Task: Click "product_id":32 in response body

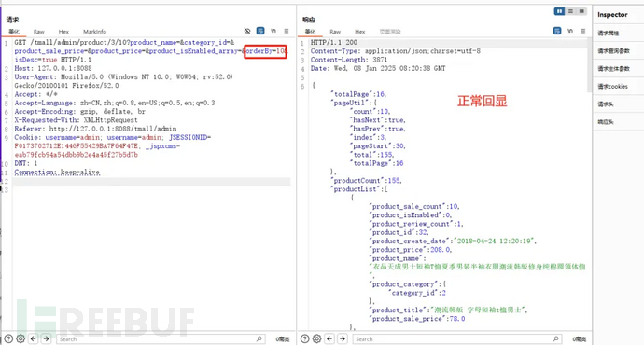Action: (x=399, y=232)
